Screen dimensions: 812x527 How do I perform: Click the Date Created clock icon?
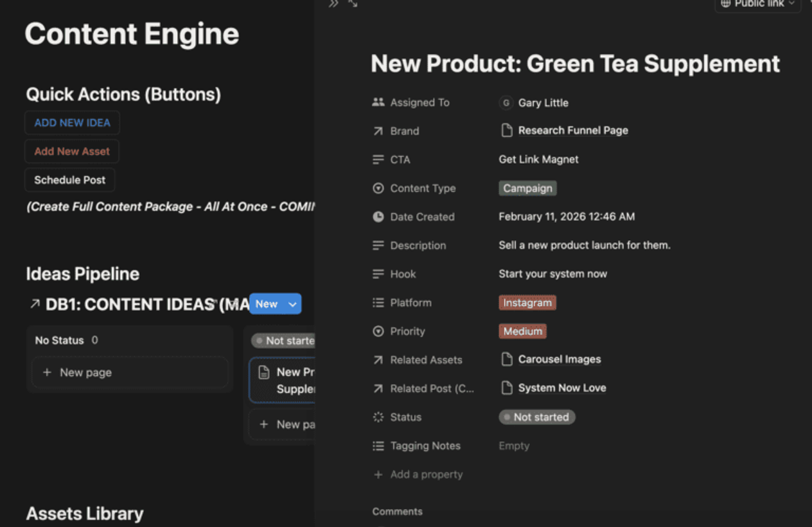pos(378,217)
